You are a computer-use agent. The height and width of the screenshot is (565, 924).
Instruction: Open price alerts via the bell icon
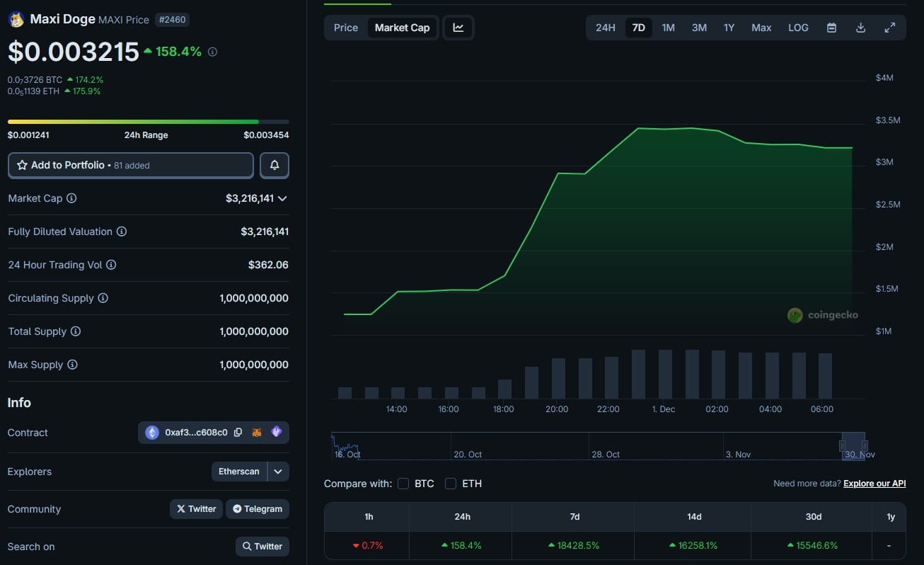pos(274,164)
